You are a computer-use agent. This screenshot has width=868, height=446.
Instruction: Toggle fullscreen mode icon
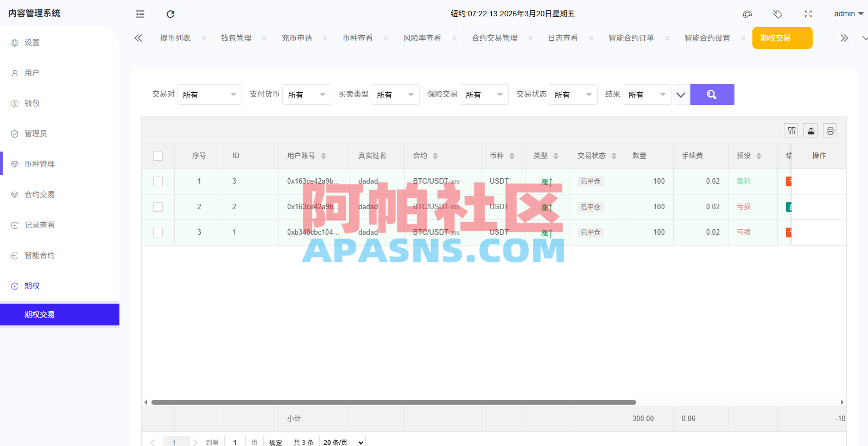click(x=808, y=14)
